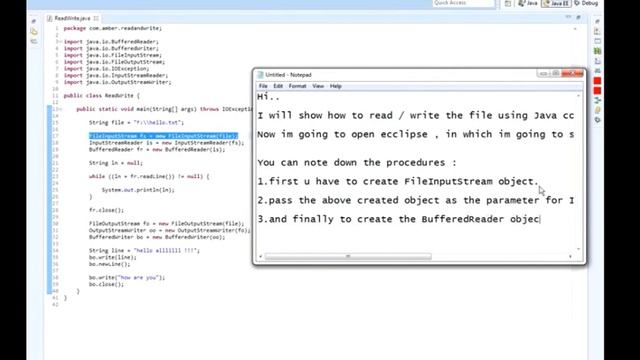
Task: Minimize the Eclipse editor area
Action: click(x=568, y=18)
